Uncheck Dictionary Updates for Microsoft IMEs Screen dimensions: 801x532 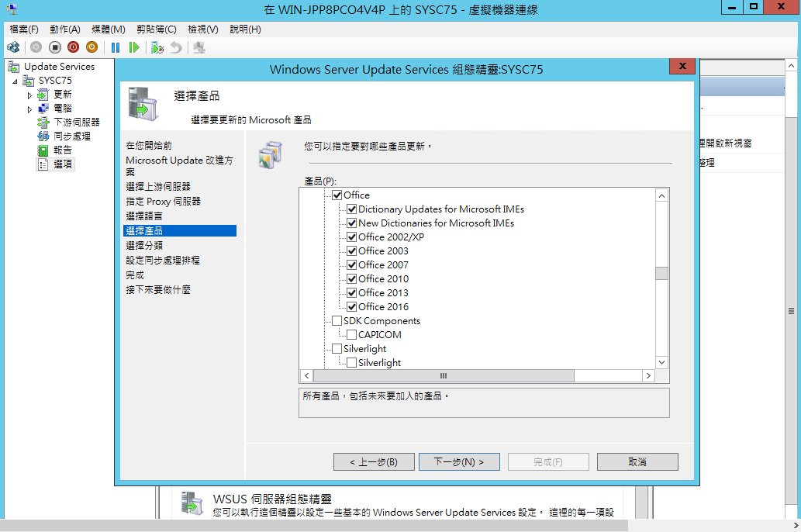click(351, 209)
